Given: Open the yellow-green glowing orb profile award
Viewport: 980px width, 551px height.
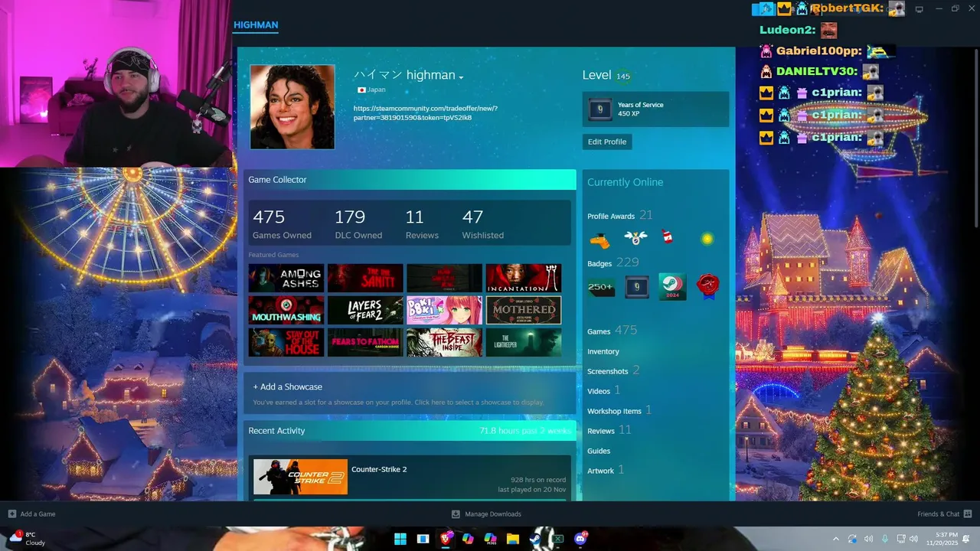Looking at the screenshot, I should [x=707, y=239].
